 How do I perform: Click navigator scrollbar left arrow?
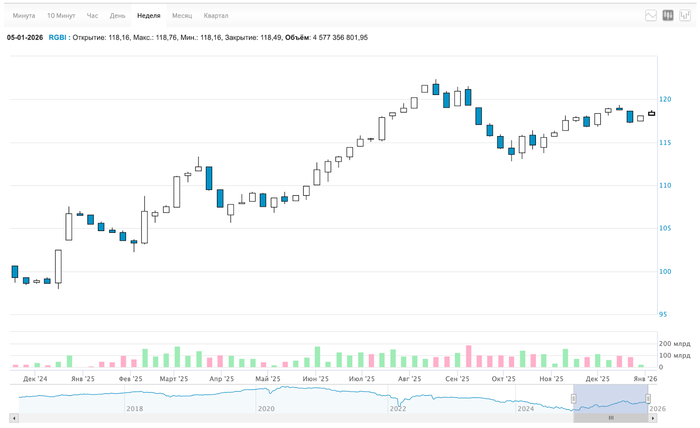coord(15,417)
